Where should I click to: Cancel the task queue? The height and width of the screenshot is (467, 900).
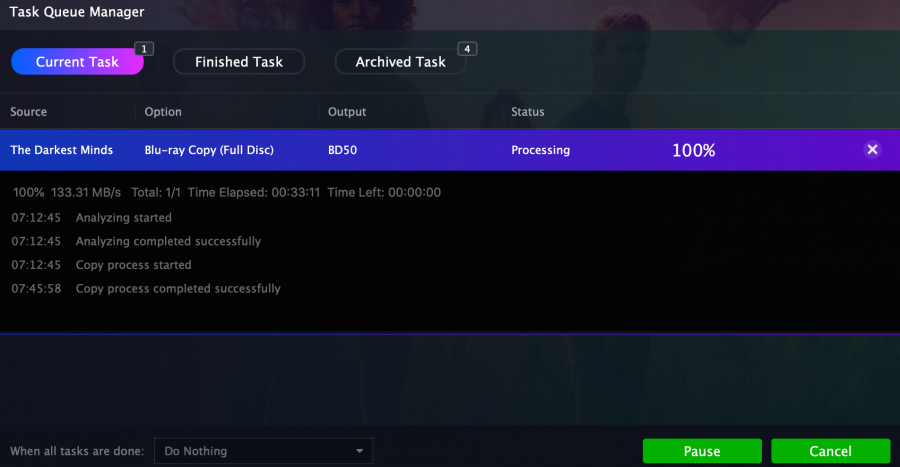click(x=831, y=451)
